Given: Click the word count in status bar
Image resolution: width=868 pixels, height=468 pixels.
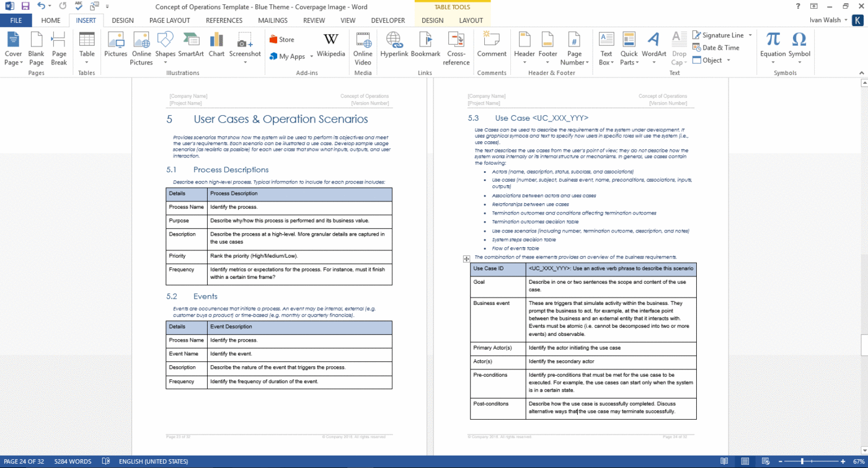Looking at the screenshot, I should (x=73, y=461).
